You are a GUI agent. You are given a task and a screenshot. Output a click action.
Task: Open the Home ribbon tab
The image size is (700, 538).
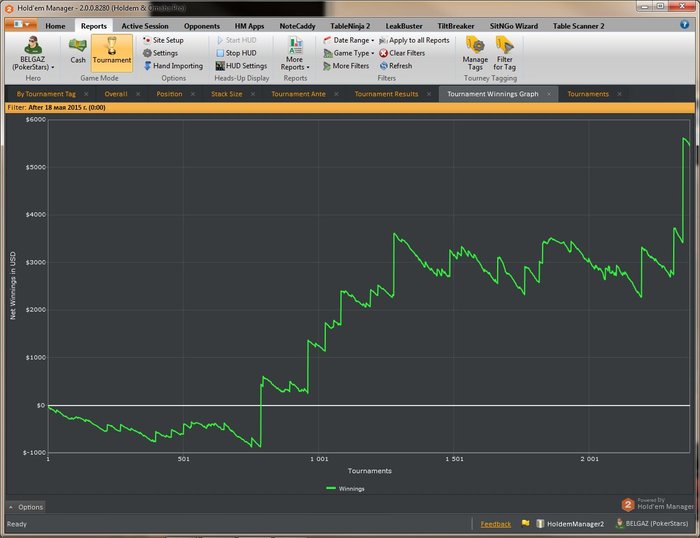click(x=55, y=26)
